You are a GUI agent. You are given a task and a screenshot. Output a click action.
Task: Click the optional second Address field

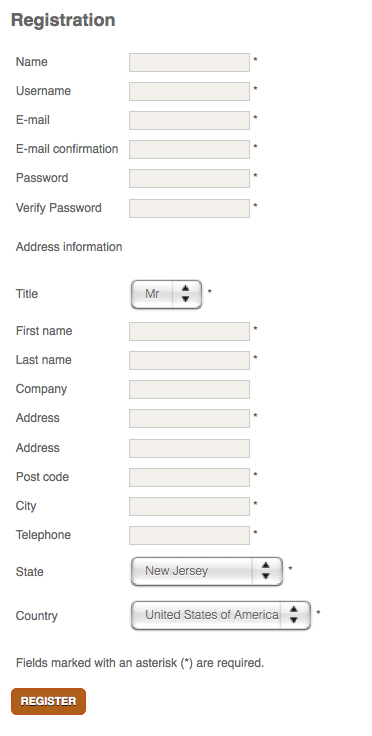189,448
